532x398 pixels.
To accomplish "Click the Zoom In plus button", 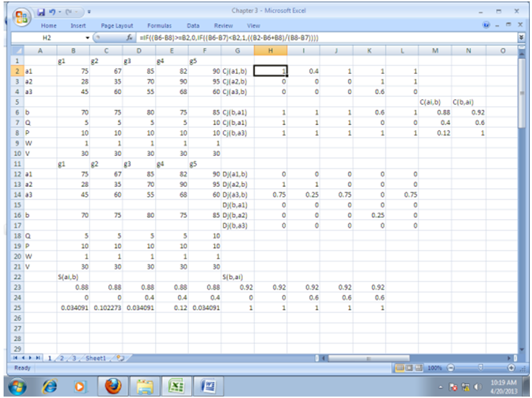I will [x=510, y=367].
